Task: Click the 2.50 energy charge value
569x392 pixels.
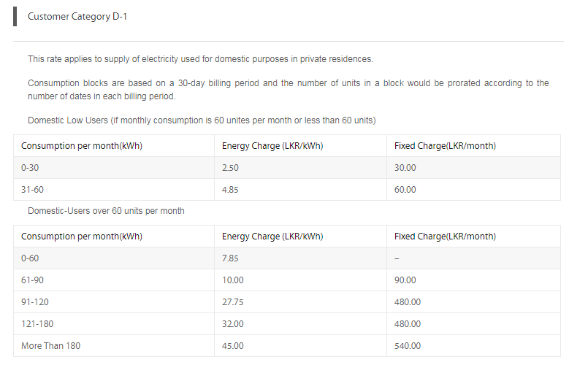Action: [x=230, y=168]
